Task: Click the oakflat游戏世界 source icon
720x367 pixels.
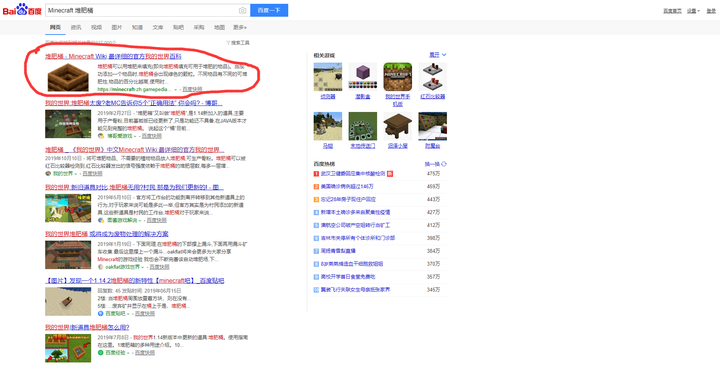Action: (x=101, y=266)
